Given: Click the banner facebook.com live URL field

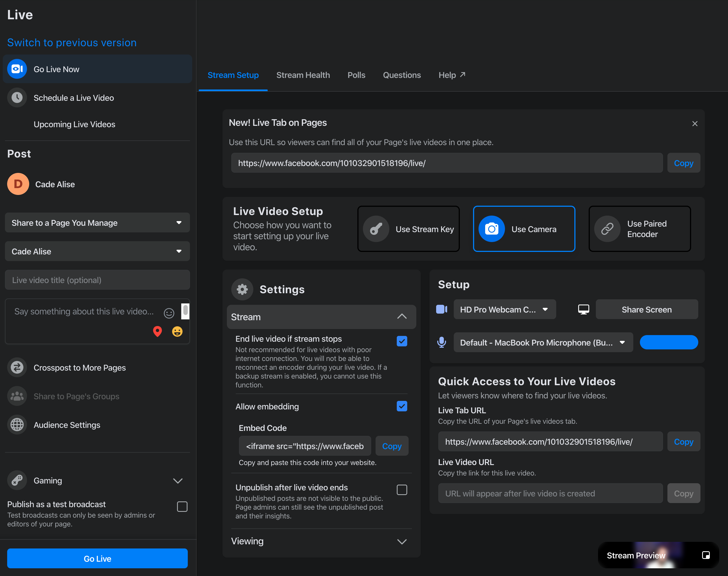Looking at the screenshot, I should tap(447, 163).
